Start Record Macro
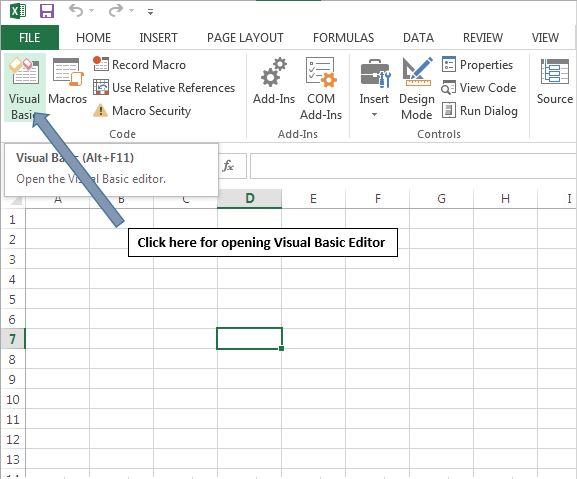This screenshot has width=577, height=479. tap(139, 65)
